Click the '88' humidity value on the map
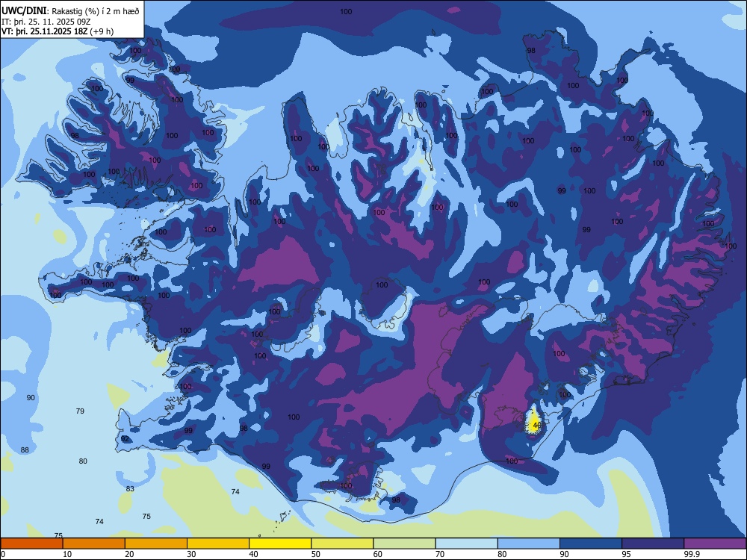This screenshot has width=747, height=560. (25, 450)
